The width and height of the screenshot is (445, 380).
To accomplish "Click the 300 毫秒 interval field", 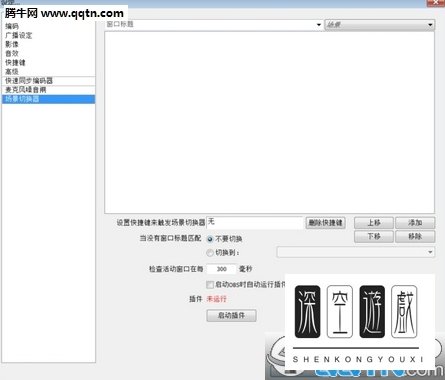I will 221,269.
